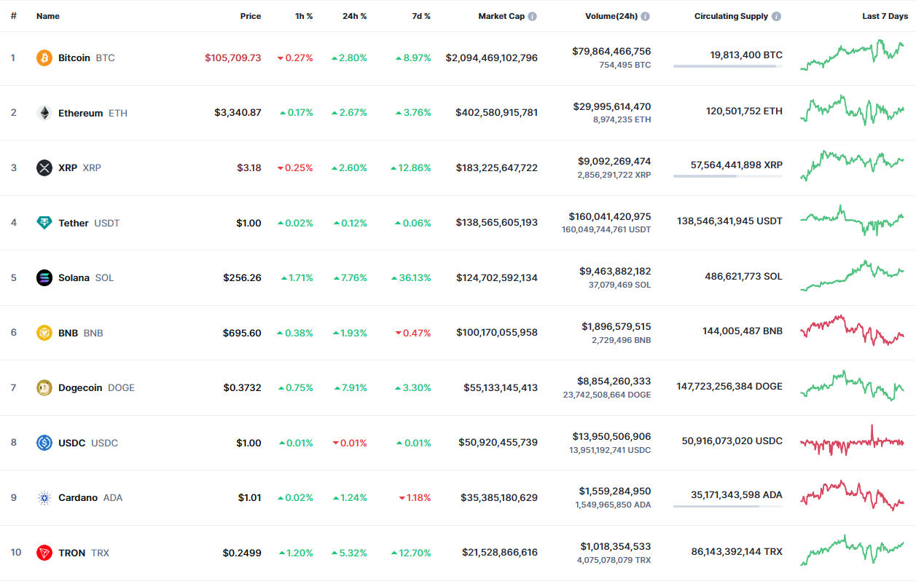
Task: Click XRP 7d change 12.86%
Action: (x=410, y=167)
